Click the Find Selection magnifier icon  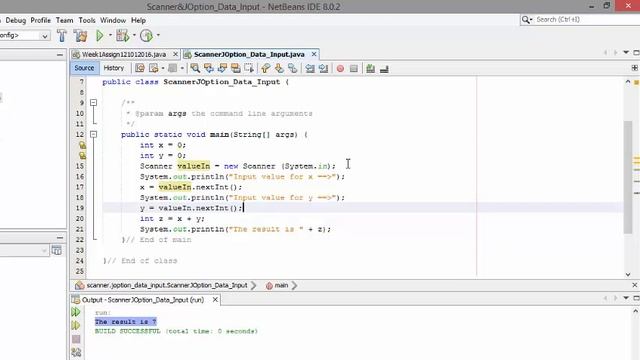click(195, 69)
